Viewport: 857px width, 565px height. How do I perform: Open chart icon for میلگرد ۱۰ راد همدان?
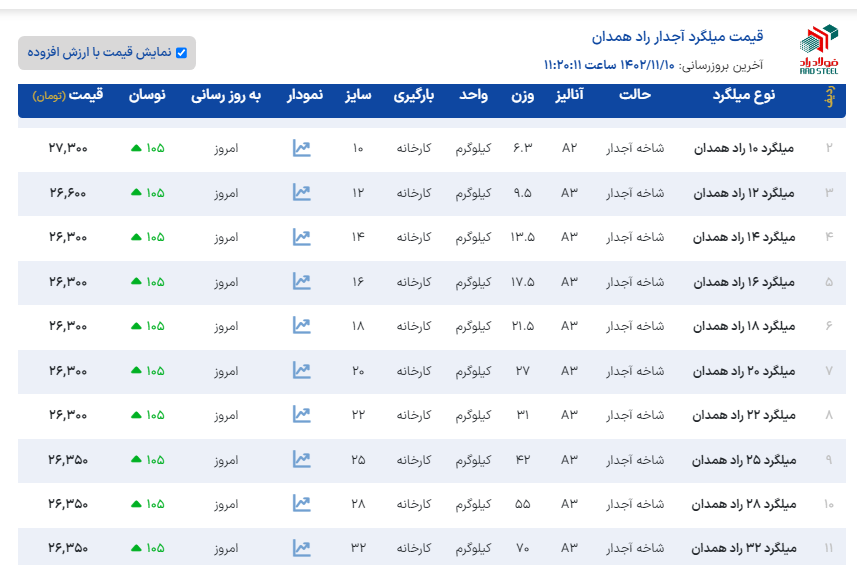[x=301, y=148]
